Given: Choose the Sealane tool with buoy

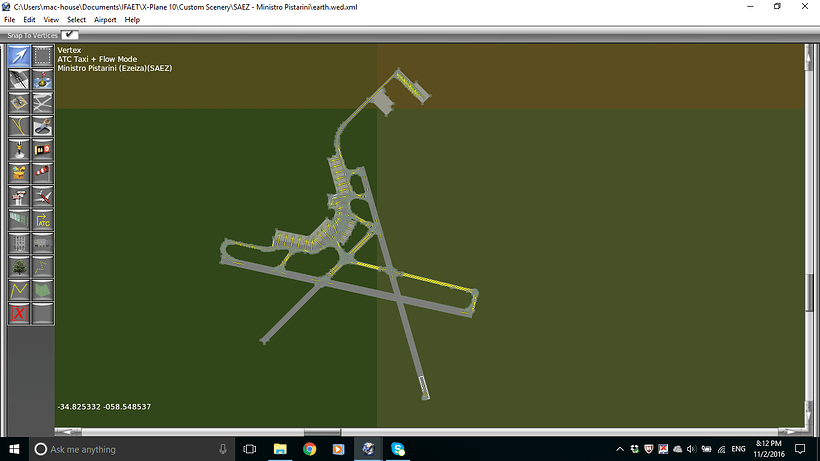Looking at the screenshot, I should (x=42, y=79).
